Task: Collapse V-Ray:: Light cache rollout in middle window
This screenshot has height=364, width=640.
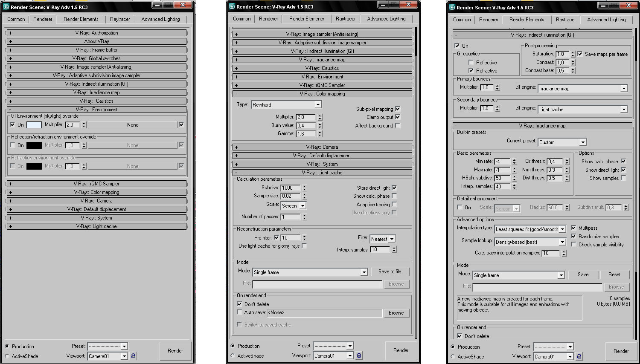Action: pos(323,173)
